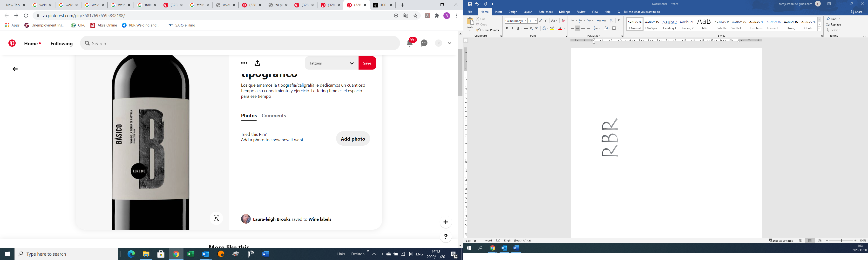The image size is (868, 260).
Task: Switch to the Comments tab
Action: coord(274,116)
